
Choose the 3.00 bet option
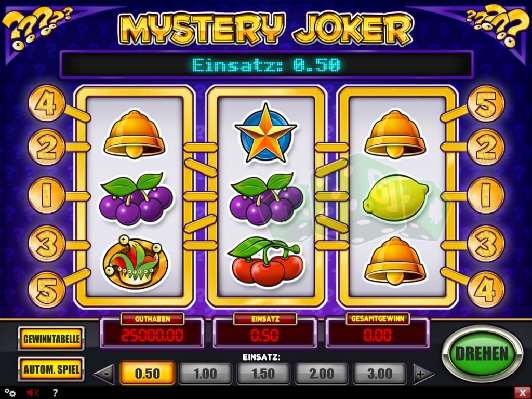380,374
